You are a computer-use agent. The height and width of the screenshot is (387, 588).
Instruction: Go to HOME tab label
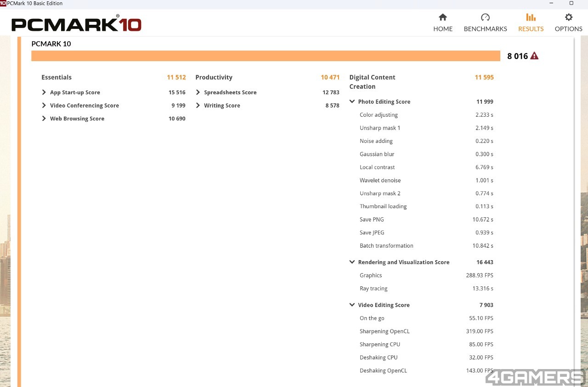(x=443, y=29)
